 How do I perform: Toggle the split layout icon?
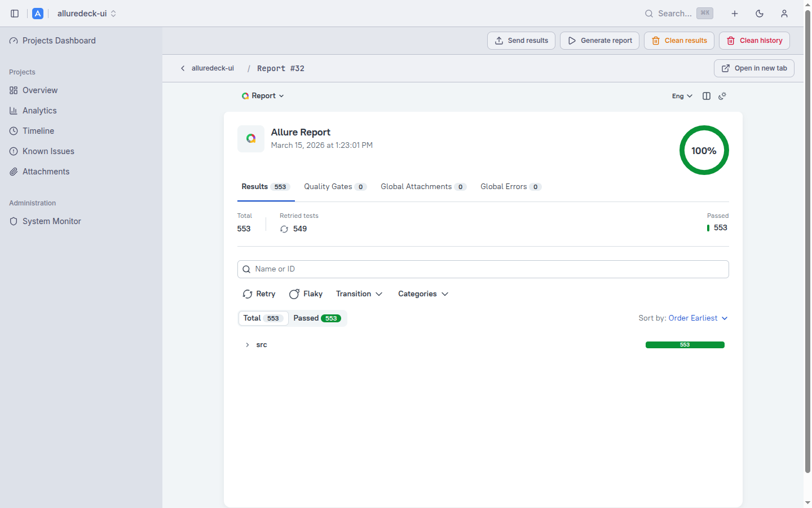point(707,96)
